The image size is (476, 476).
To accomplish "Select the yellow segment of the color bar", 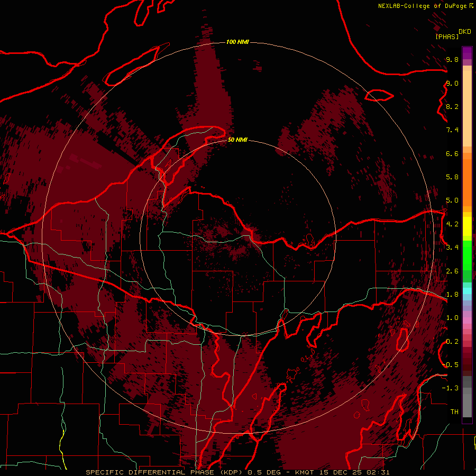I will 467,226.
